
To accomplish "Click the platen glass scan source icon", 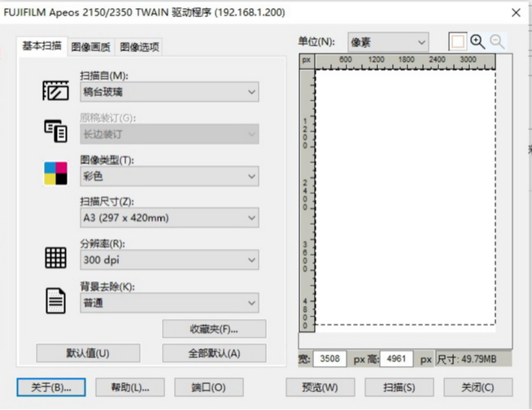I will (55, 90).
